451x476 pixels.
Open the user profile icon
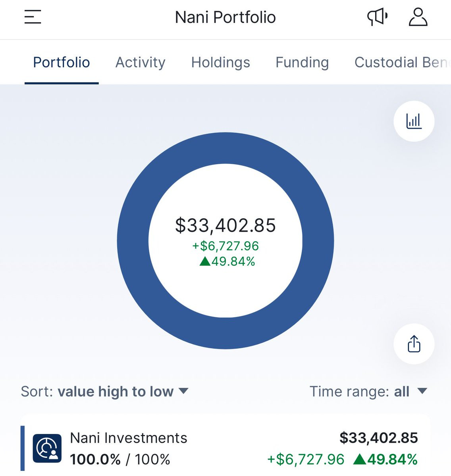point(418,17)
